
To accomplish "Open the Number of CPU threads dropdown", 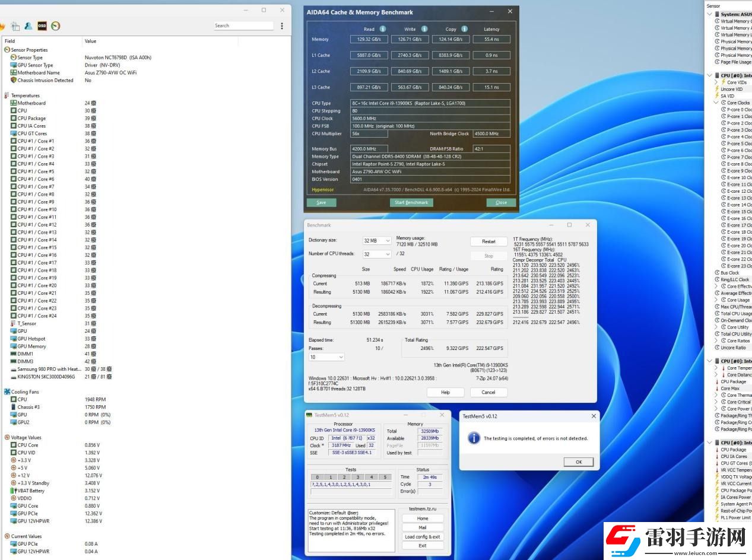I will (x=377, y=254).
